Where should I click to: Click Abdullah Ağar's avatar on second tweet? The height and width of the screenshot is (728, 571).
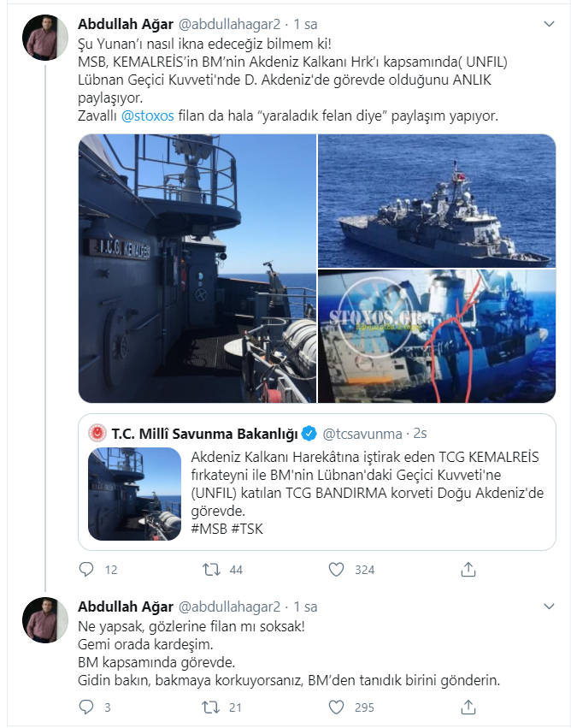click(45, 620)
